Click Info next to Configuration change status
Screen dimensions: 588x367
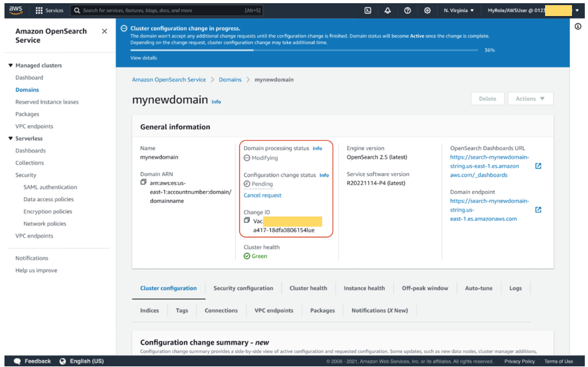pyautogui.click(x=324, y=175)
